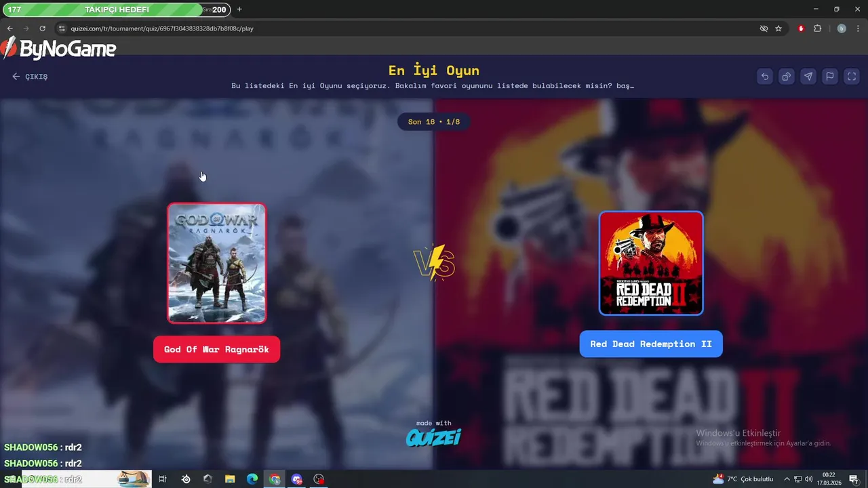Click the crossed-eye privacy icon in address bar
868x488 pixels.
click(764, 28)
